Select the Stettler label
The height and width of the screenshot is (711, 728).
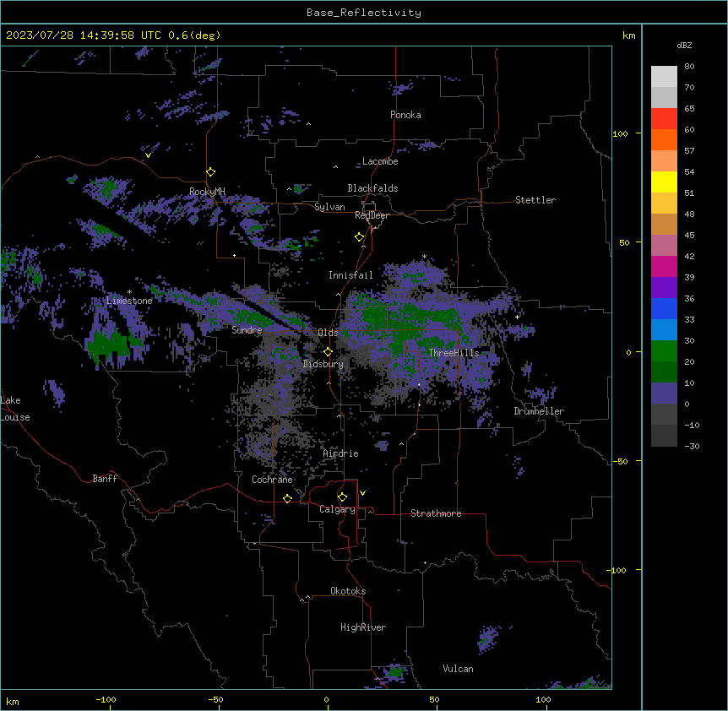click(535, 200)
